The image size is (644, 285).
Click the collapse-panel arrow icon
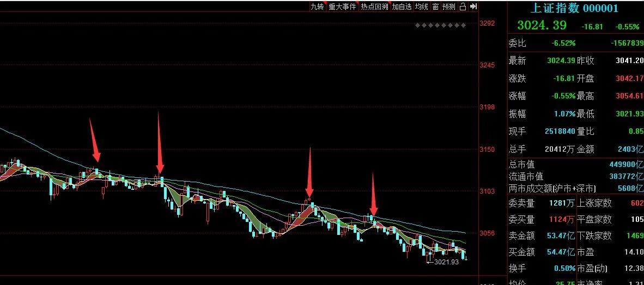pyautogui.click(x=473, y=7)
